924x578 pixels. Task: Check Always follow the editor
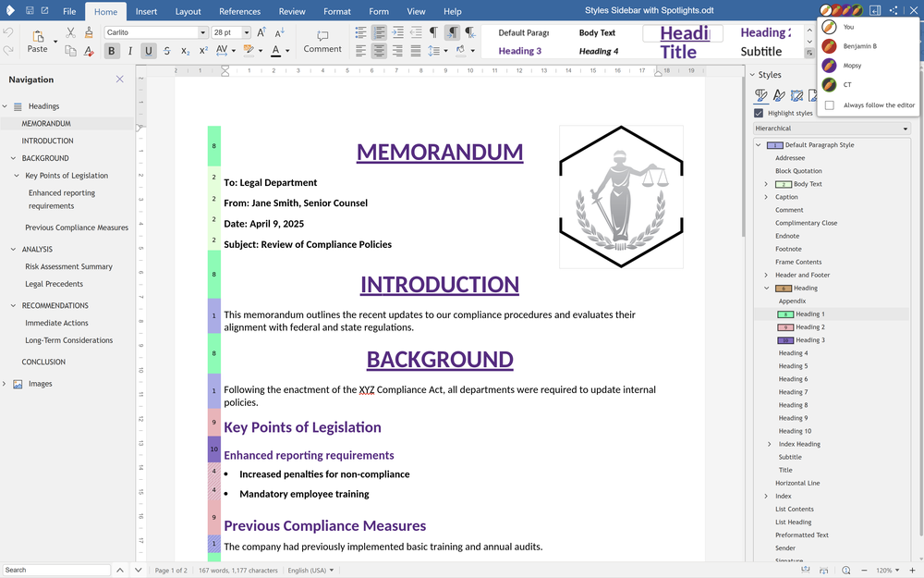point(830,105)
